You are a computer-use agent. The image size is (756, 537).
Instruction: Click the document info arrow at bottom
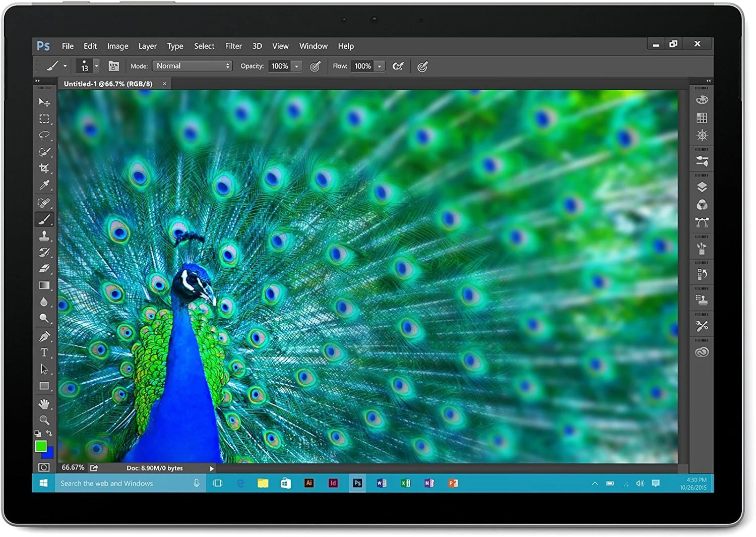(x=211, y=468)
